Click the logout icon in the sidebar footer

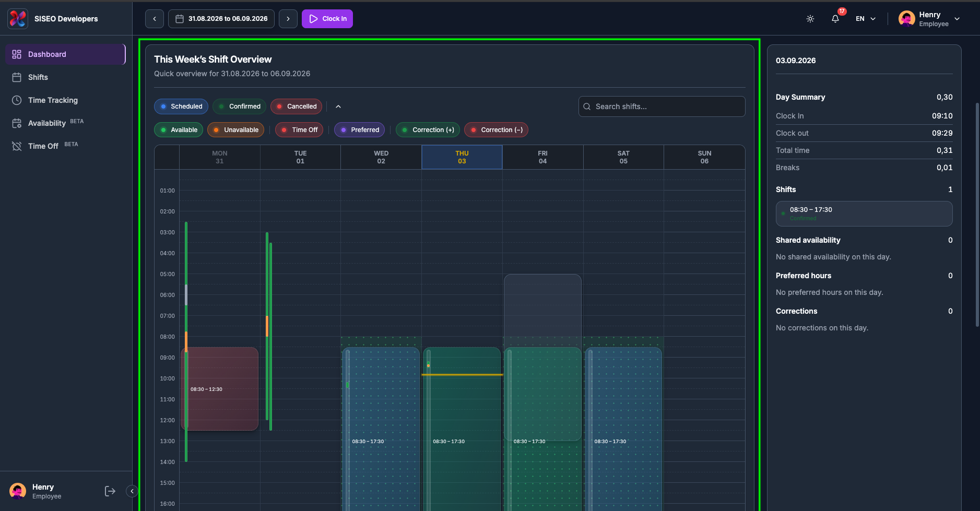tap(110, 491)
